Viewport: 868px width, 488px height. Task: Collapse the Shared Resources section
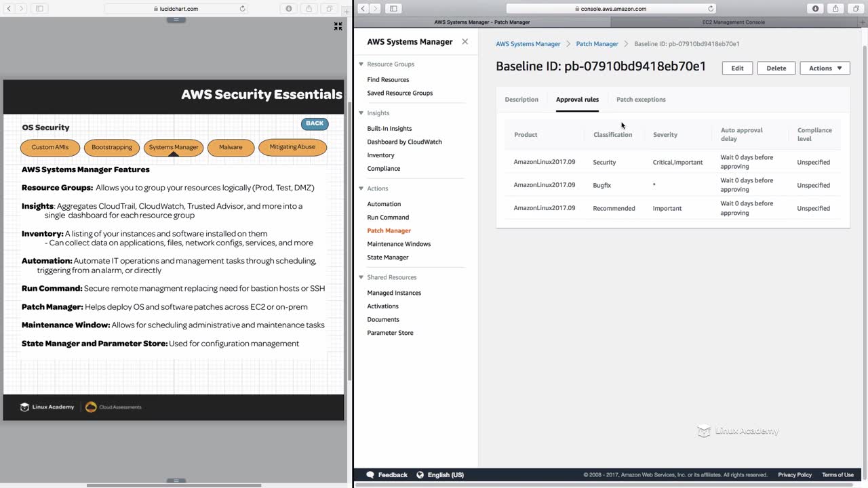tap(361, 277)
